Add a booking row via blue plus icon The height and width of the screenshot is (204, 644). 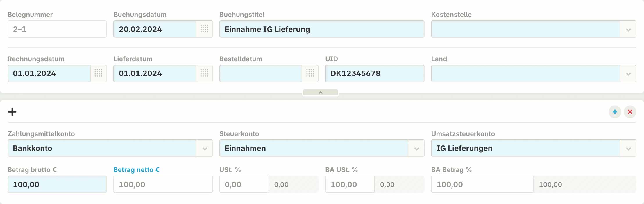point(614,112)
